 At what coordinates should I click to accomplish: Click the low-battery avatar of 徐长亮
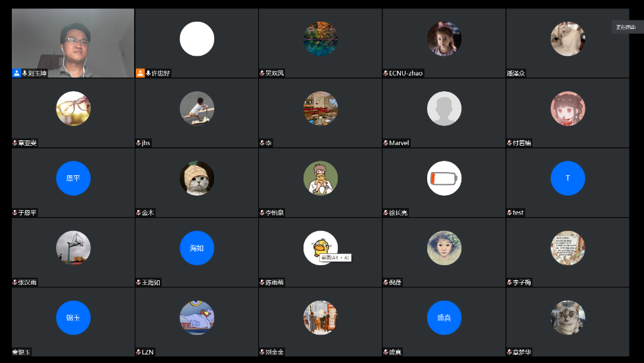(444, 178)
